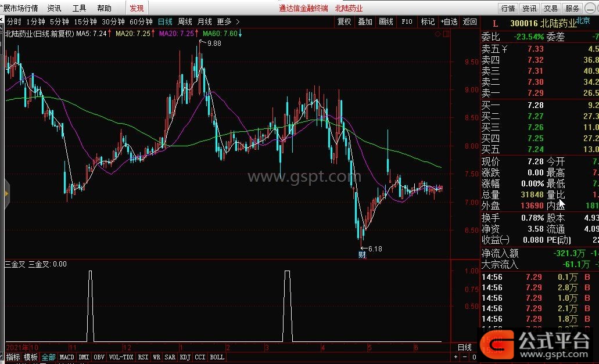Image resolution: width=599 pixels, height=364 pixels.
Task: Click the 外盘 value 13690
Action: pyautogui.click(x=532, y=206)
